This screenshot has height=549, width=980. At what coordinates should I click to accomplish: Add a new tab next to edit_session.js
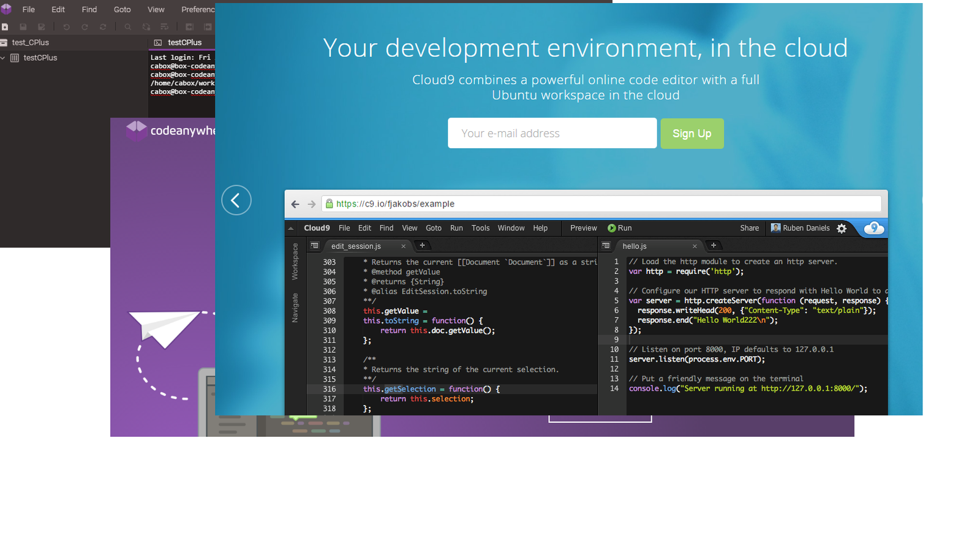[x=422, y=246]
